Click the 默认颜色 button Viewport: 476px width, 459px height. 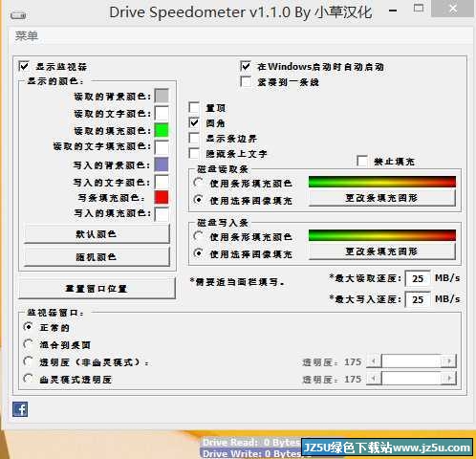(97, 234)
